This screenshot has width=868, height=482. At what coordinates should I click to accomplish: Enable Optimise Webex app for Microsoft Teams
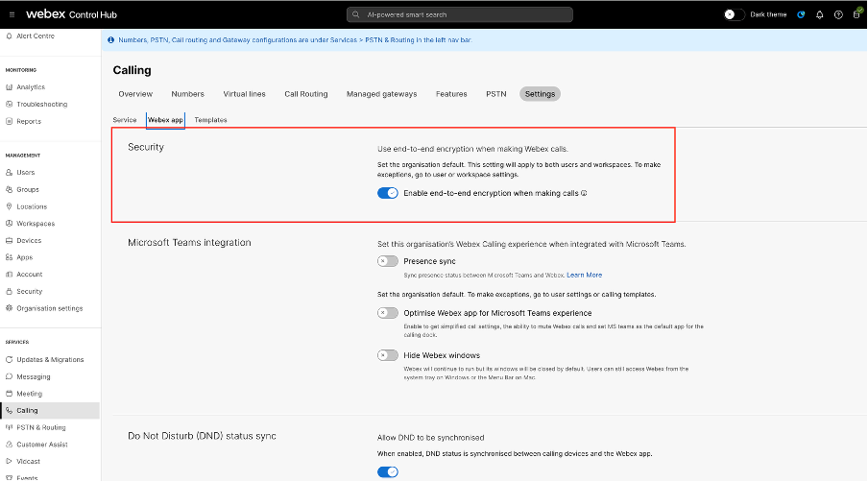[388, 313]
